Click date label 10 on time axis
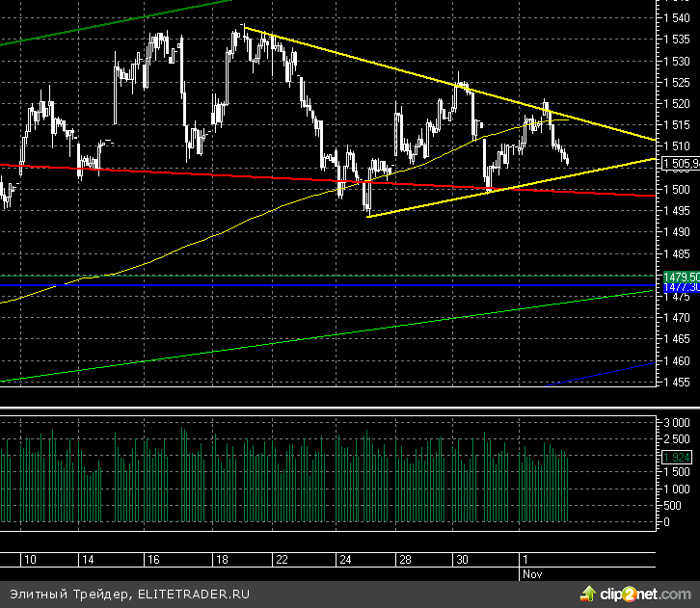Screen dimensions: 700x608 coord(30,560)
